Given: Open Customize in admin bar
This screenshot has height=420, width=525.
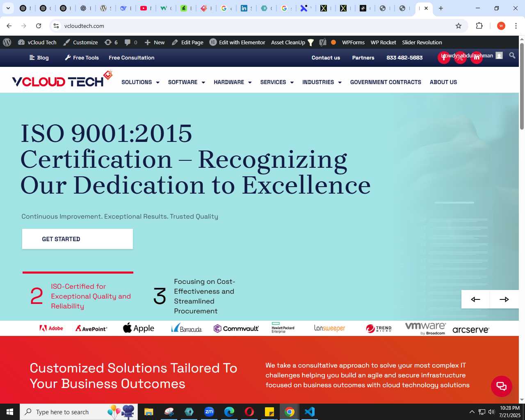Looking at the screenshot, I should click(x=81, y=42).
